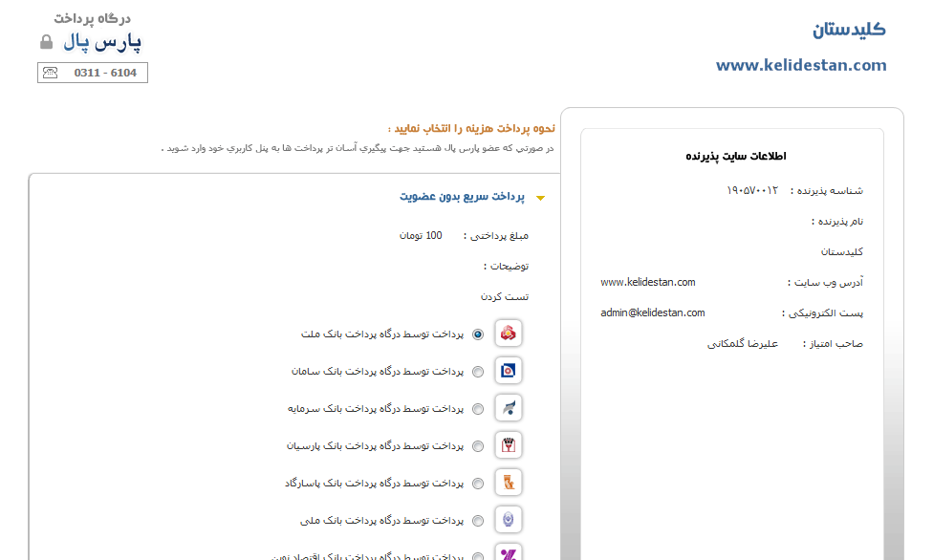Click the Bank Melli logo icon
933x560 pixels.
509,520
